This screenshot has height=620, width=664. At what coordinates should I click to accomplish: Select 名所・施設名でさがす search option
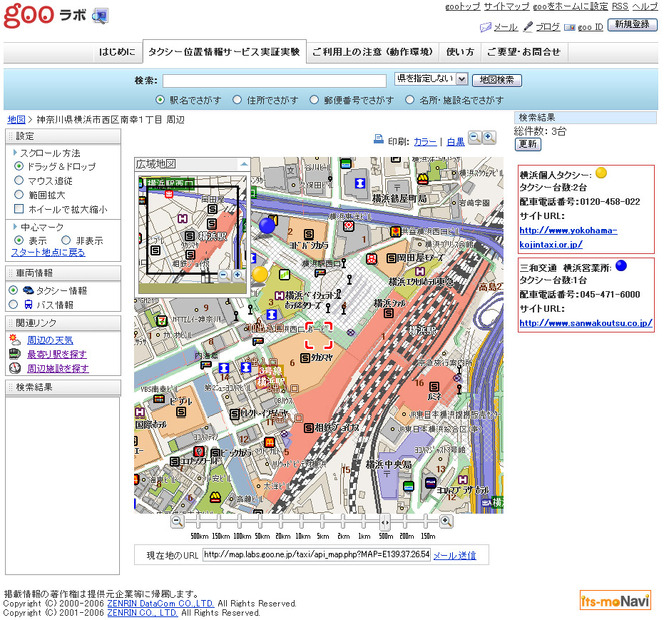click(x=409, y=100)
